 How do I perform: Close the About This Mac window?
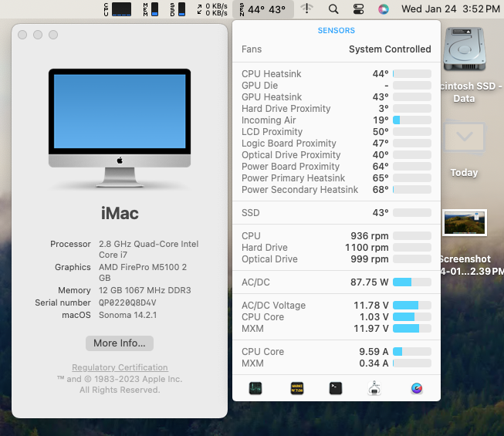(22, 35)
